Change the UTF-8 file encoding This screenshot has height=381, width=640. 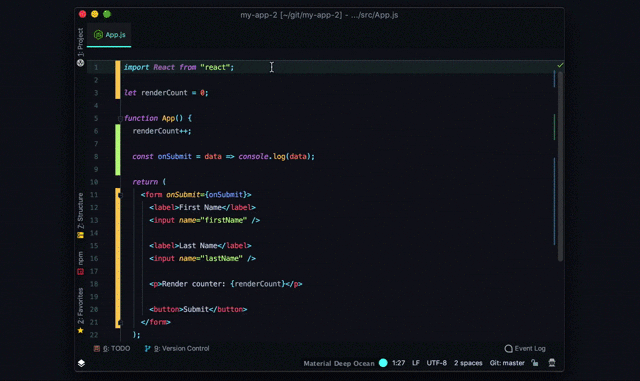436,363
